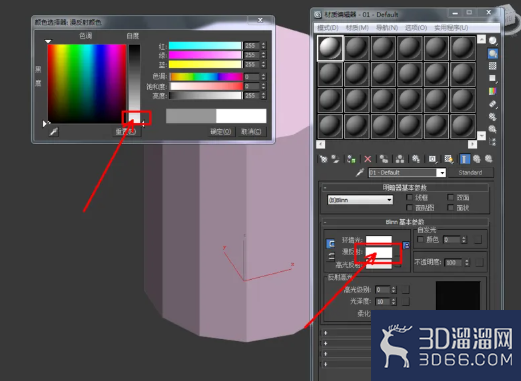Click the opacity 100 spinner arrows
Screen dimensions: 521x381
pyautogui.click(x=467, y=263)
